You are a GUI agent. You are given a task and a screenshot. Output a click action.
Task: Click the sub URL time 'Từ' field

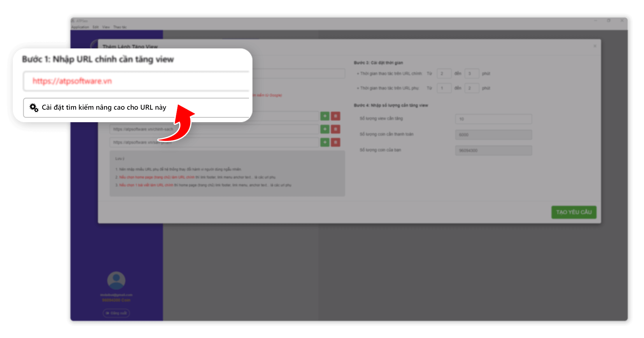[x=444, y=88]
